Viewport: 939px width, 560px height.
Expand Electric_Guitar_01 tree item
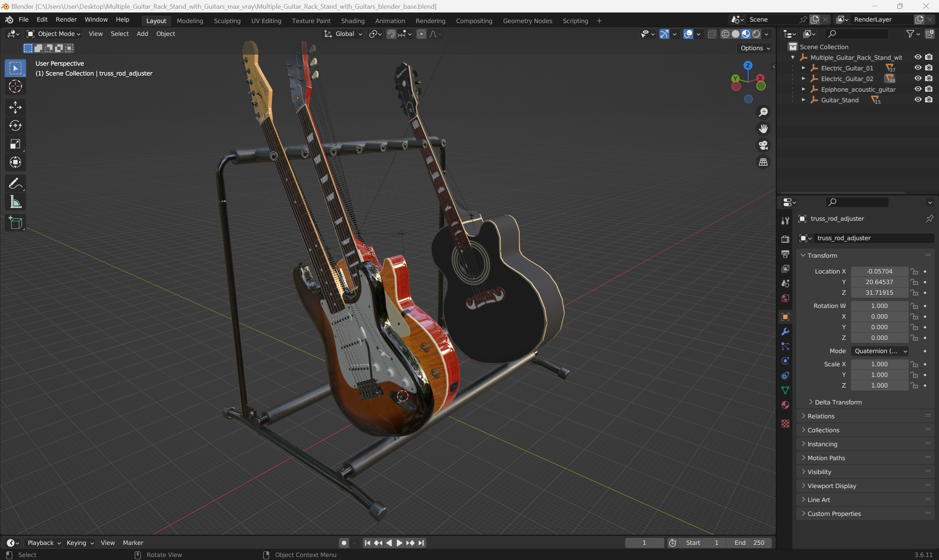click(x=804, y=68)
